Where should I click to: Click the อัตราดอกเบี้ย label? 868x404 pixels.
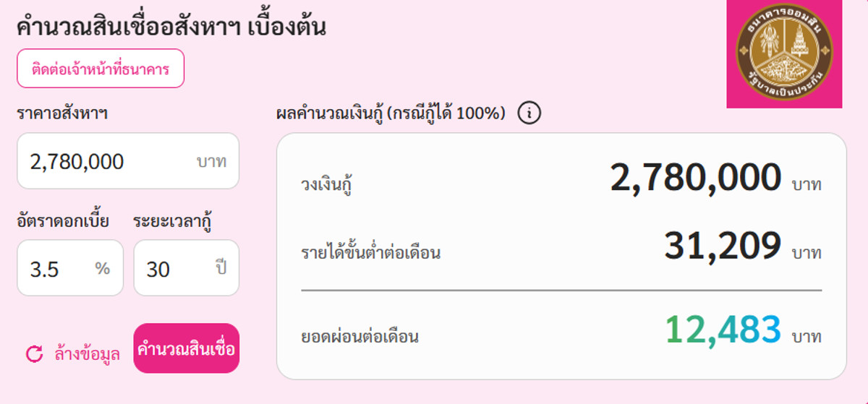(x=63, y=220)
